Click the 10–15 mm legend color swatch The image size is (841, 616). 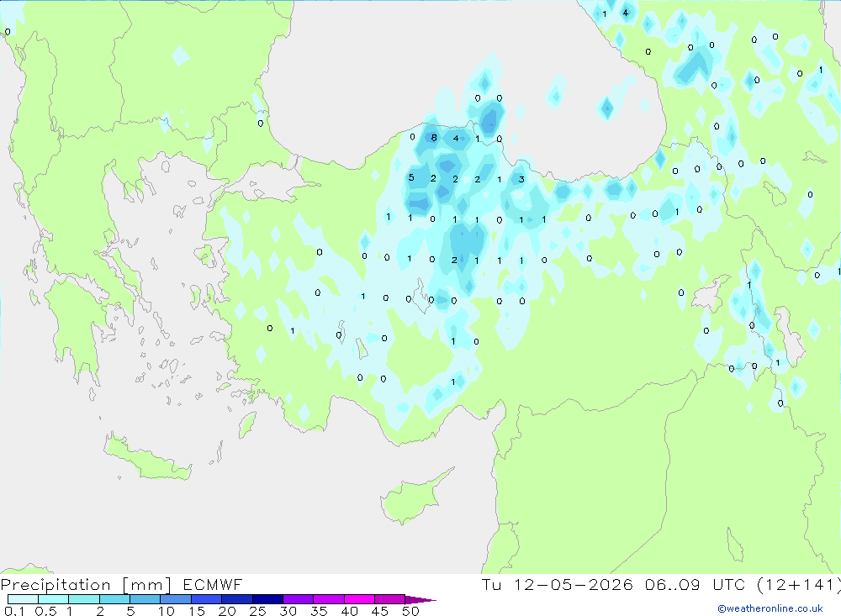point(176,599)
